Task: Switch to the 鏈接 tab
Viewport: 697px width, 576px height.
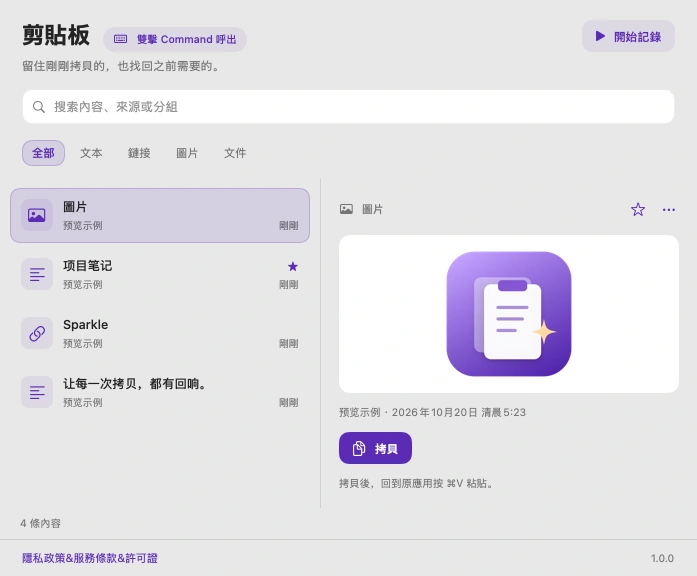Action: (x=139, y=153)
